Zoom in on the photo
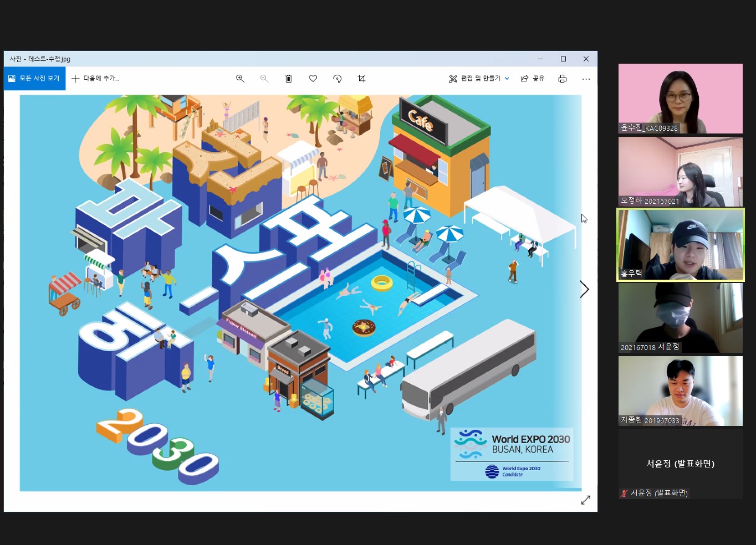Image resolution: width=756 pixels, height=545 pixels. 240,79
